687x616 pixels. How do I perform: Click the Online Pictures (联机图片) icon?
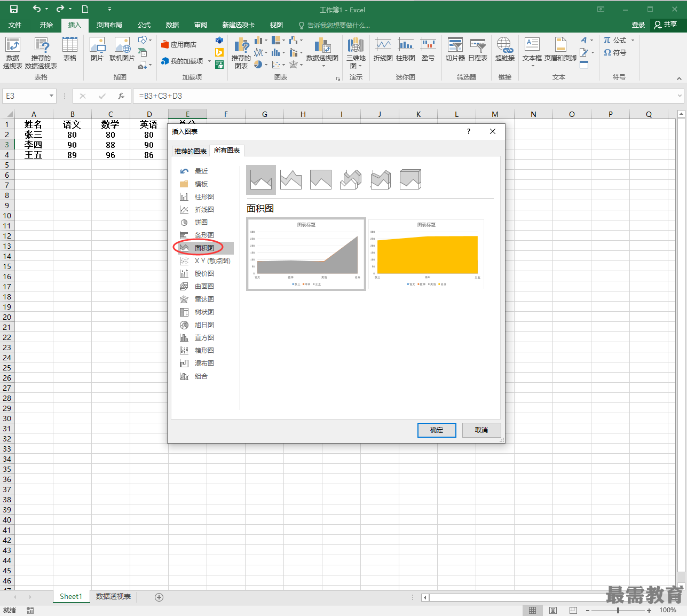point(122,49)
